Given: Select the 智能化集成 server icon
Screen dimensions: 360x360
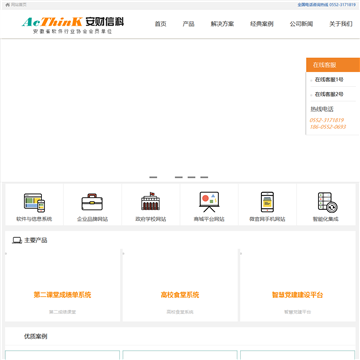Looking at the screenshot, I should (x=327, y=202).
